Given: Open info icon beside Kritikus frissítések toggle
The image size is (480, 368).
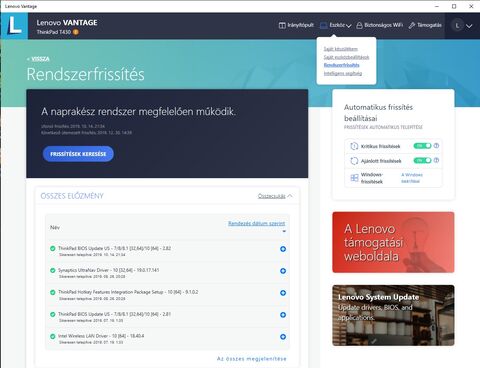Looking at the screenshot, I should (x=436, y=146).
